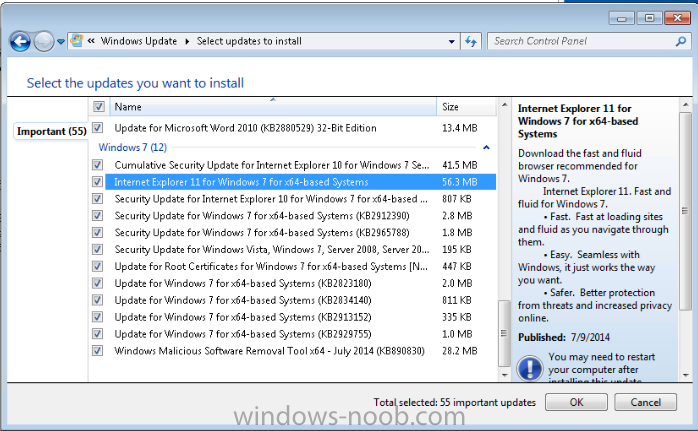
Task: Open the breadcrumb arrow after Windows Update
Action: coord(187,41)
